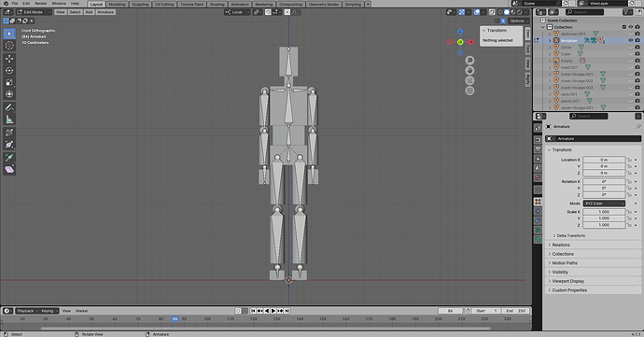Open the Armature menu in header
The height and width of the screenshot is (337, 644).
pos(105,12)
